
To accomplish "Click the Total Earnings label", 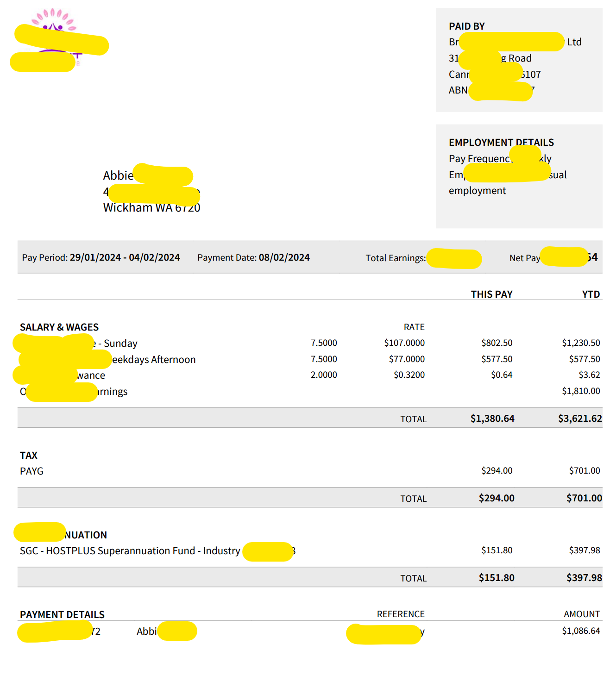I will click(x=395, y=258).
